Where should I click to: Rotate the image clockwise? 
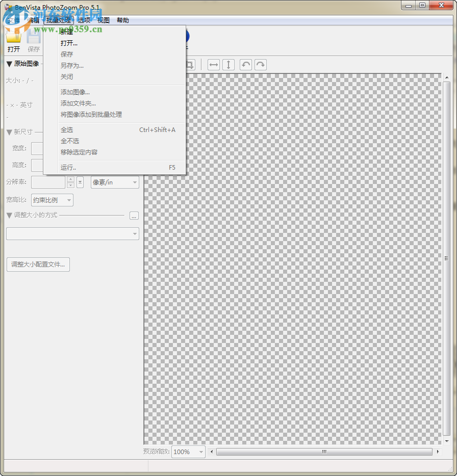tap(260, 65)
